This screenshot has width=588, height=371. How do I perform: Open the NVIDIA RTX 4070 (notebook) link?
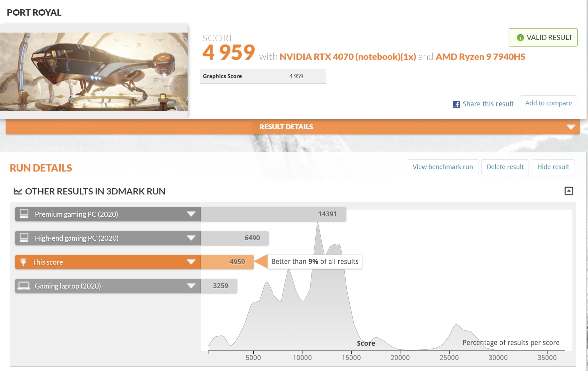347,57
